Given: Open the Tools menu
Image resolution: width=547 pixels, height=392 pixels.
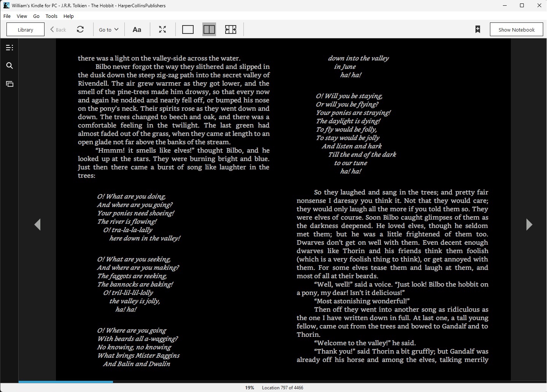Looking at the screenshot, I should tap(51, 16).
